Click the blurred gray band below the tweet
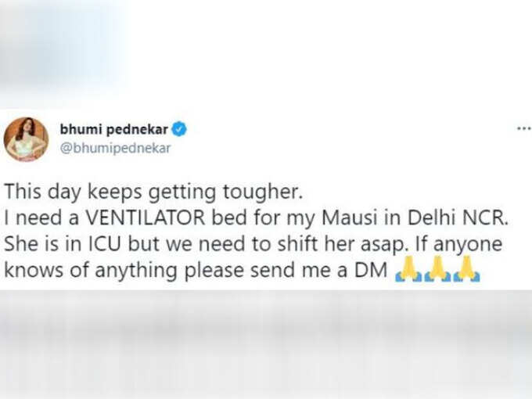Viewport: 532px width, 399px height. [266, 344]
